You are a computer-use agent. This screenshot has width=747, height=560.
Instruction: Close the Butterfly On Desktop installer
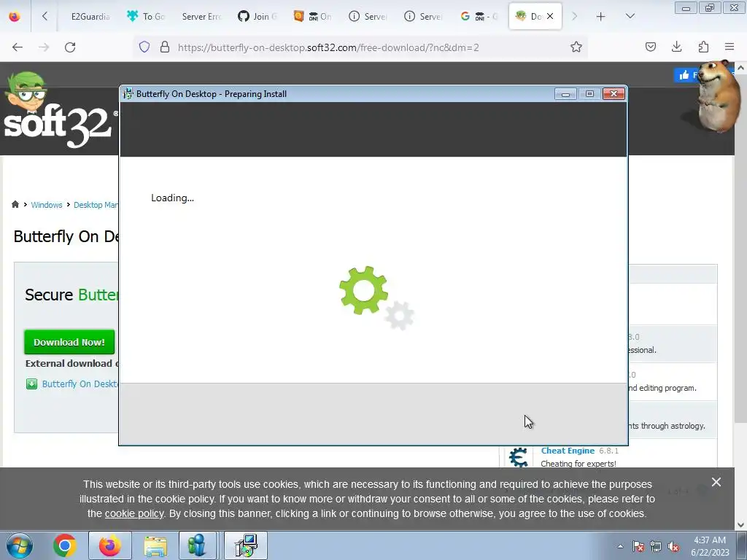[614, 94]
